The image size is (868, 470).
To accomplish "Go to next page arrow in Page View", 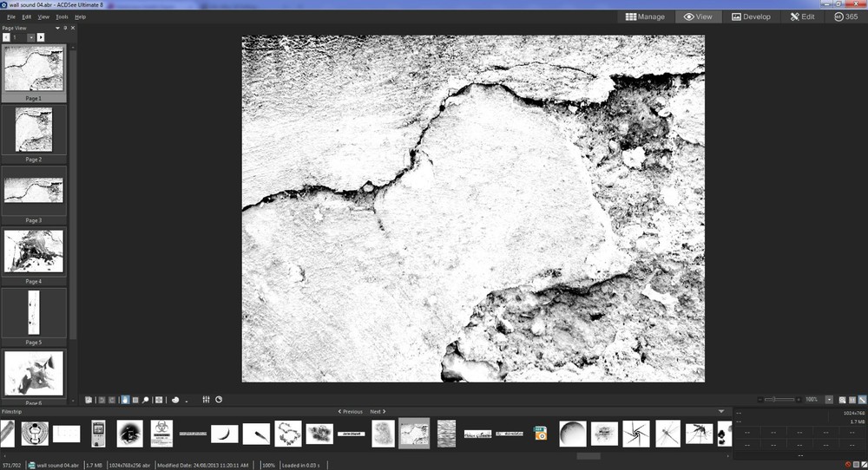I will [41, 37].
